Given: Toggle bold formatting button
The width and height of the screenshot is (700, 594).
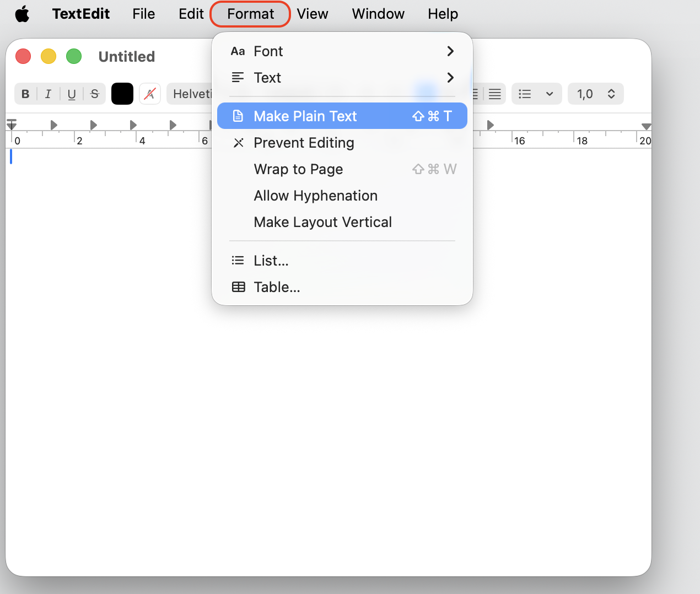Looking at the screenshot, I should [25, 94].
